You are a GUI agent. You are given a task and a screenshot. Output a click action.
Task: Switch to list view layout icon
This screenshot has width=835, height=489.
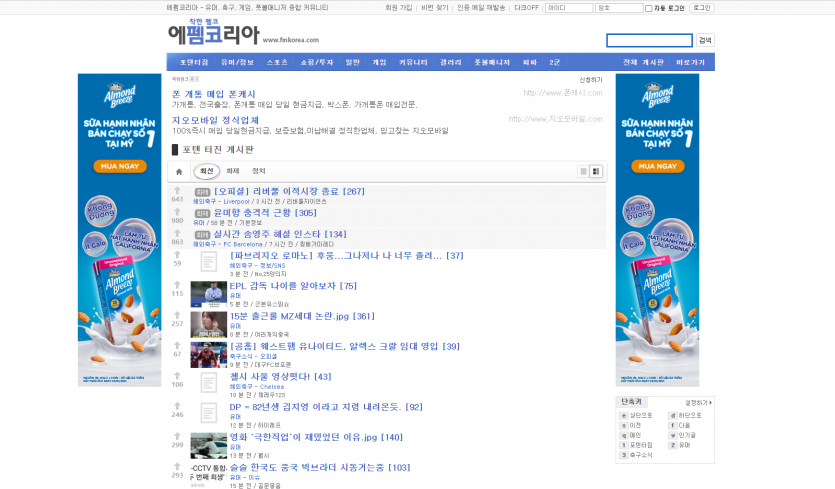coord(583,171)
